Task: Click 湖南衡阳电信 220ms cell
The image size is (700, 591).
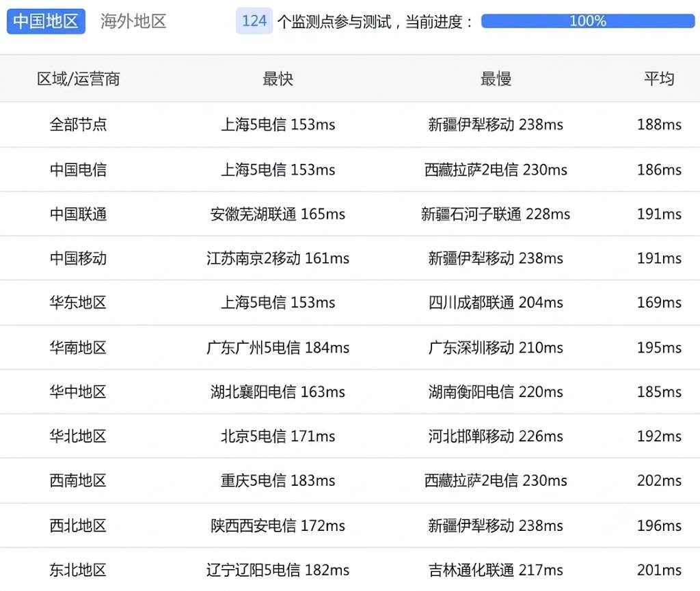Action: pos(496,391)
